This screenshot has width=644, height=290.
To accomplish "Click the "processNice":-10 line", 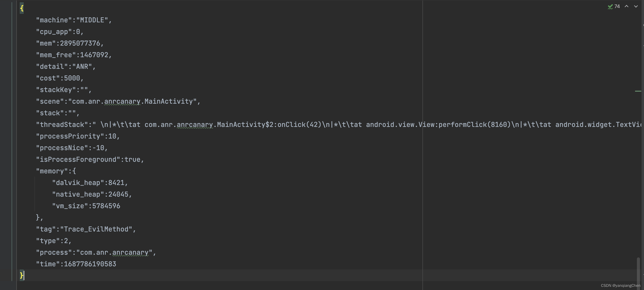I will 72,148.
